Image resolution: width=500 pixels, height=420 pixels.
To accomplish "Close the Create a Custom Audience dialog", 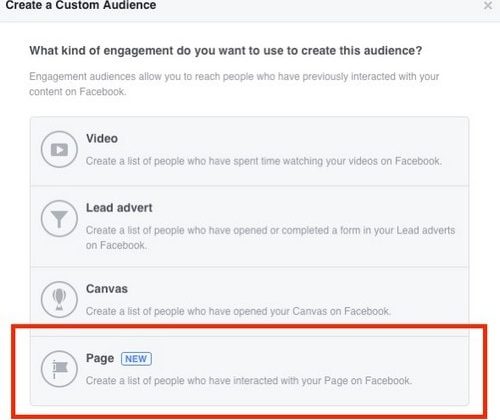I will tap(488, 6).
